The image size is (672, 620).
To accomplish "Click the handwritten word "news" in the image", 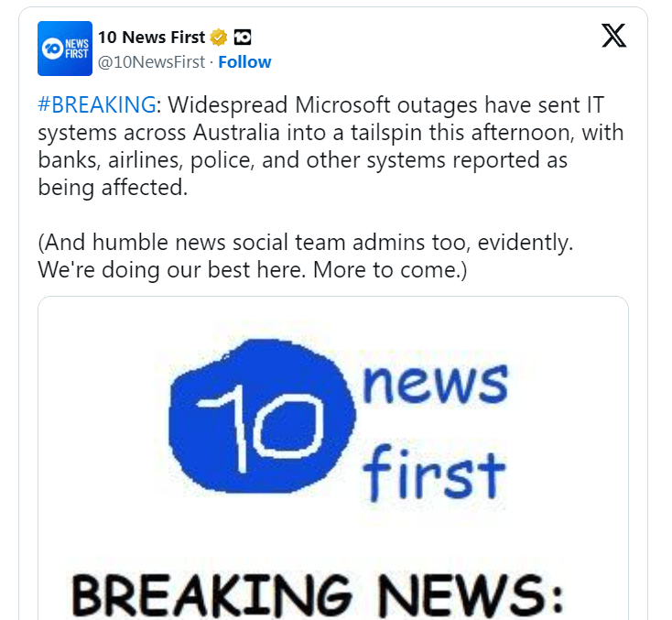I will click(434, 387).
